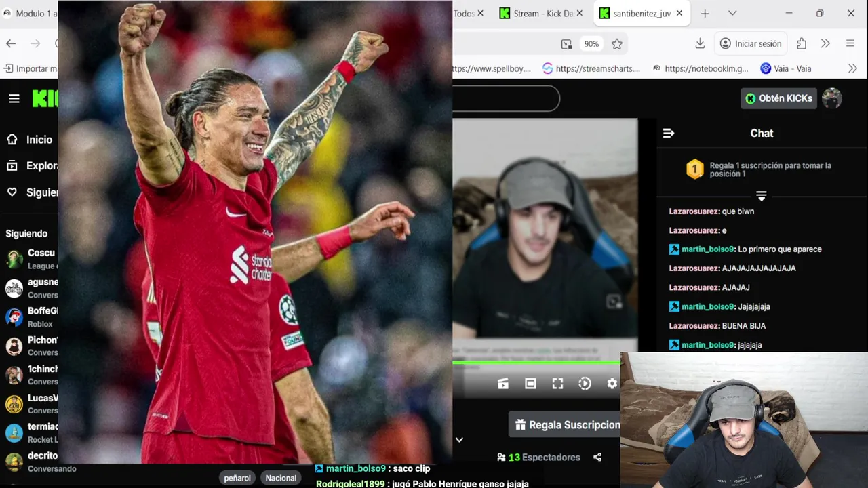
Task: Close the Todos browser tab
Action: (x=481, y=14)
